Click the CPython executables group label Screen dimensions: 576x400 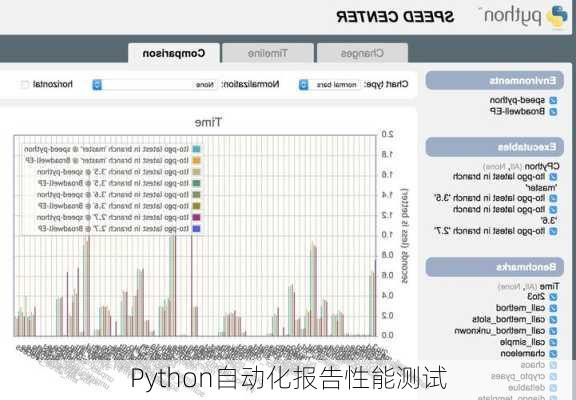click(x=542, y=166)
